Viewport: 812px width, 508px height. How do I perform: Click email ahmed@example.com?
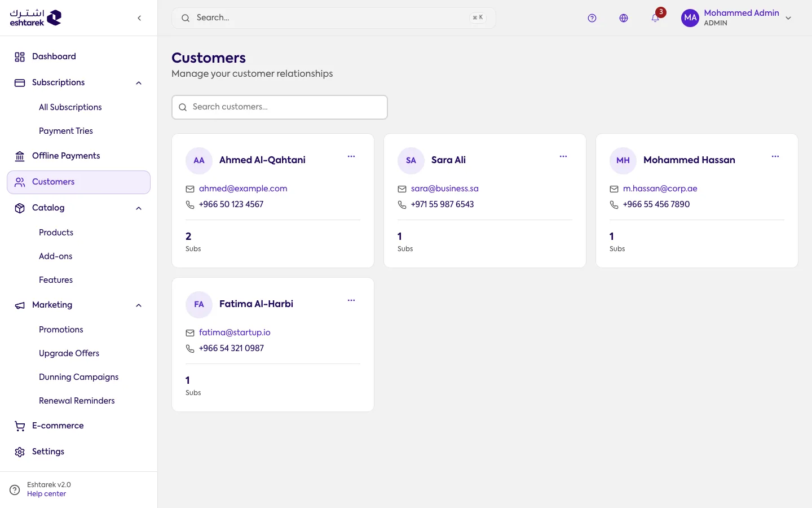coord(243,189)
